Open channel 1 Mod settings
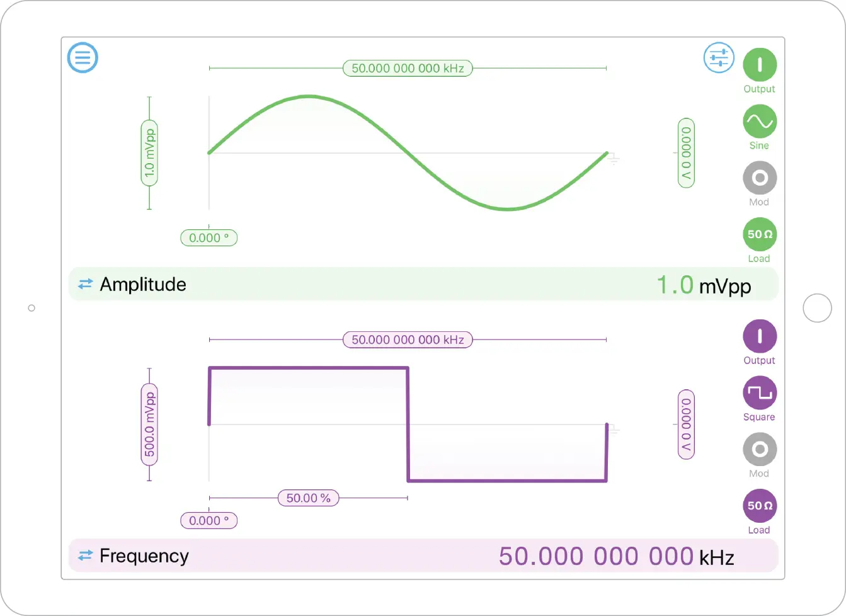This screenshot has height=616, width=846. [759, 178]
